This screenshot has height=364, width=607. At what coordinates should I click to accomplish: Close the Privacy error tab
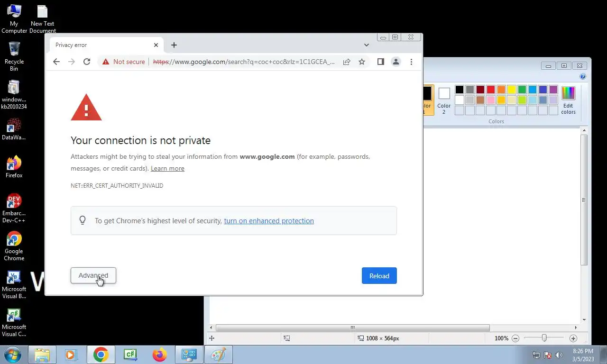(x=156, y=45)
